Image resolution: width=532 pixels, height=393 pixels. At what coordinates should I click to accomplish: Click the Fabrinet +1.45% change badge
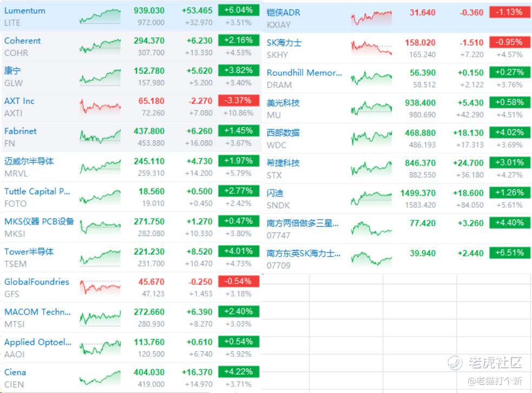click(239, 130)
